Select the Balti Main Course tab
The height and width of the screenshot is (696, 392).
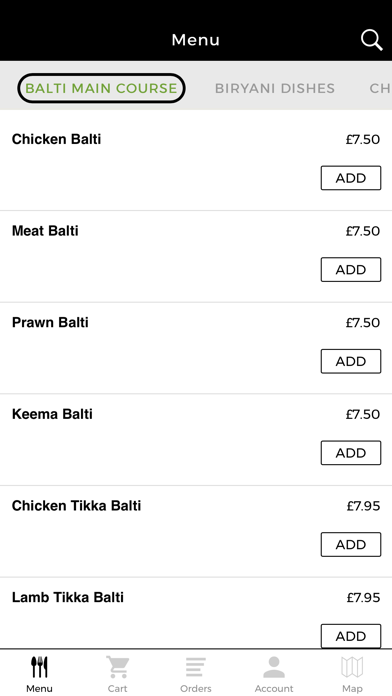(101, 88)
